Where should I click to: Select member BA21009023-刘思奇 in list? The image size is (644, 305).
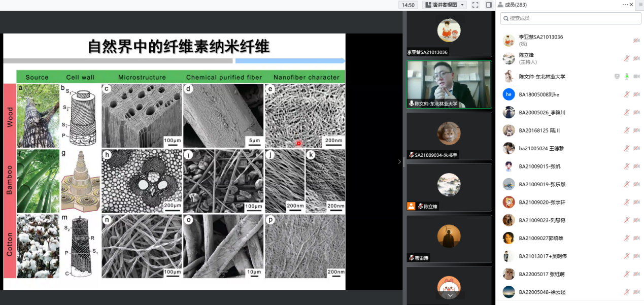tap(542, 220)
